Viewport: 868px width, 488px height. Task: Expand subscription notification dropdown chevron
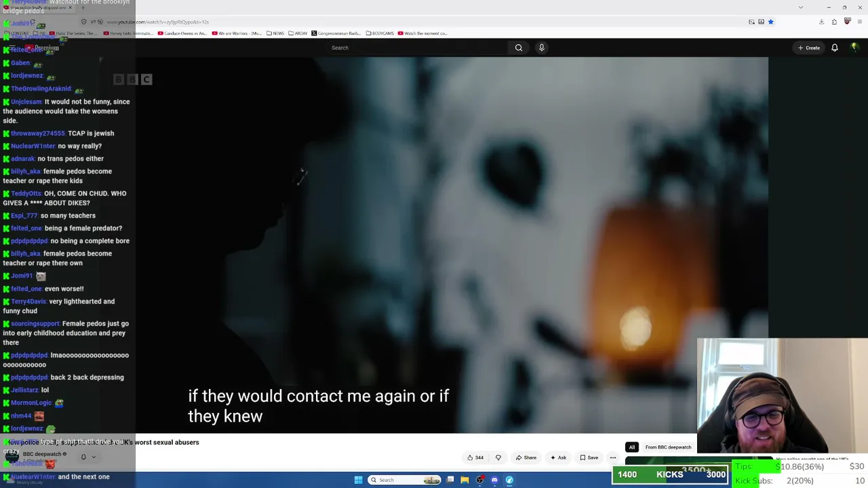(x=94, y=457)
